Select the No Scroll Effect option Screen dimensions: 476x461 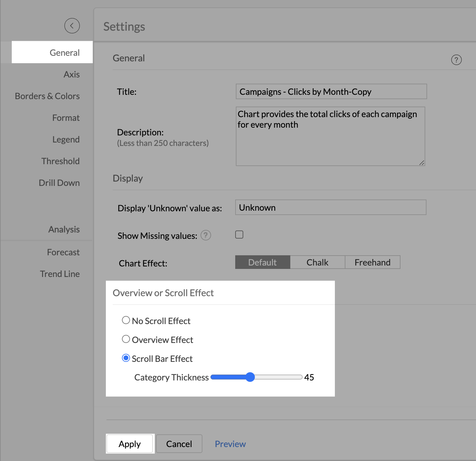point(126,320)
